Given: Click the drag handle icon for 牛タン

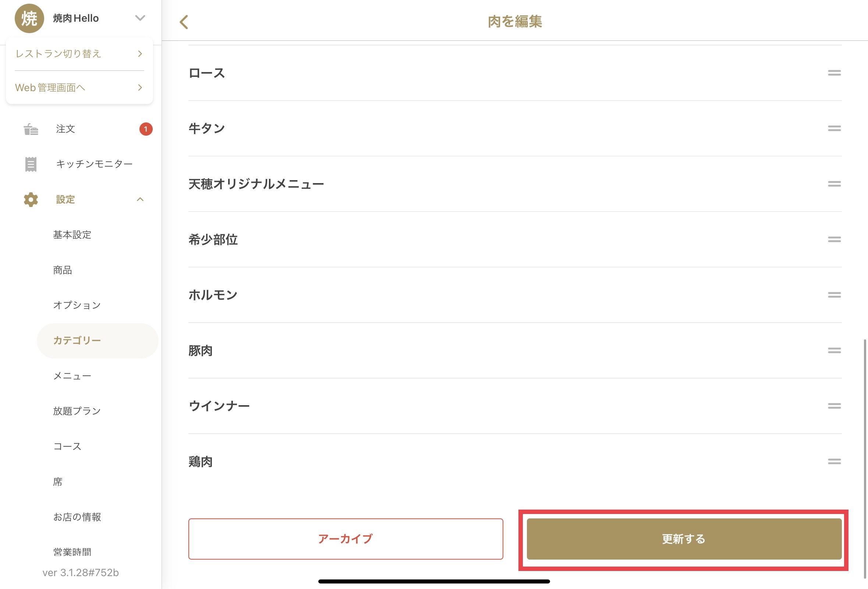Looking at the screenshot, I should [x=834, y=128].
